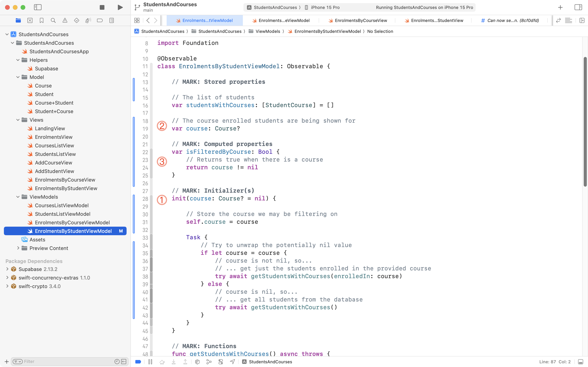Pause execution with the debug pause control

(x=150, y=361)
